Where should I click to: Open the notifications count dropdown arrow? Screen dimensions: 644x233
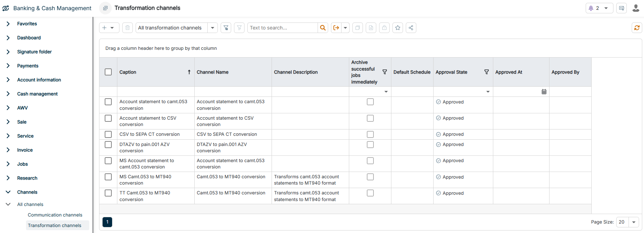(606, 8)
